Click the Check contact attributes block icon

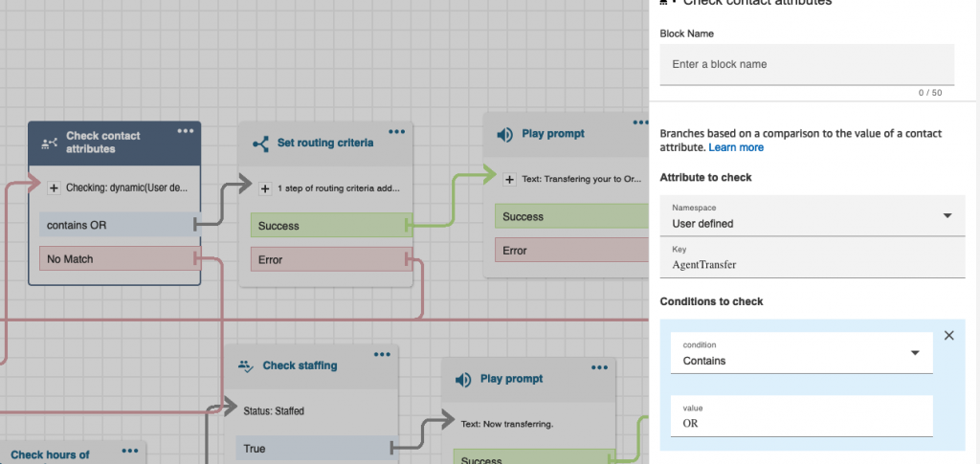(x=49, y=144)
